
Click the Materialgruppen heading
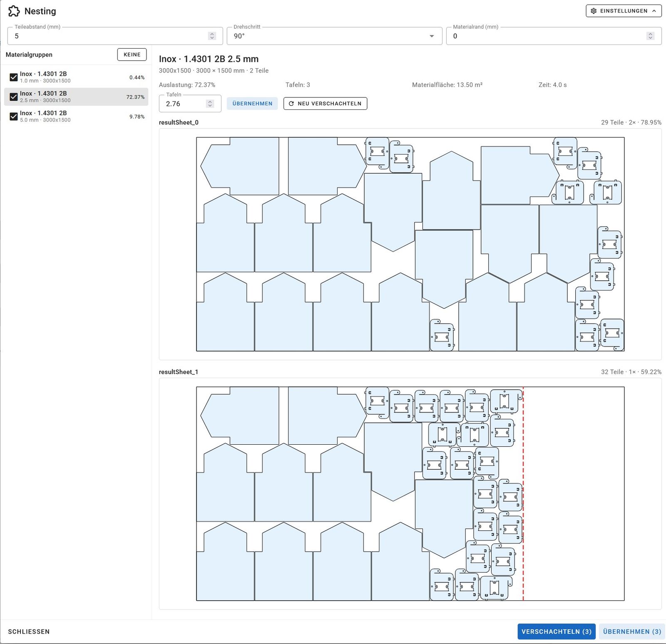click(x=29, y=54)
